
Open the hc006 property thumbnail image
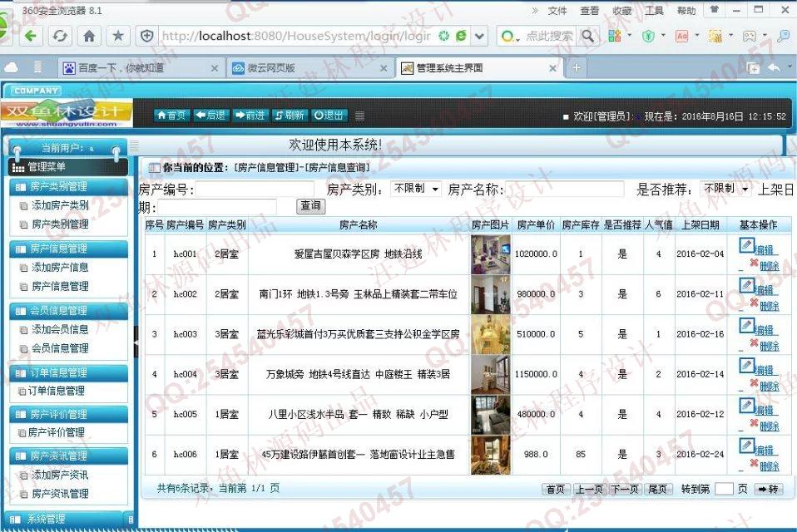[x=491, y=455]
